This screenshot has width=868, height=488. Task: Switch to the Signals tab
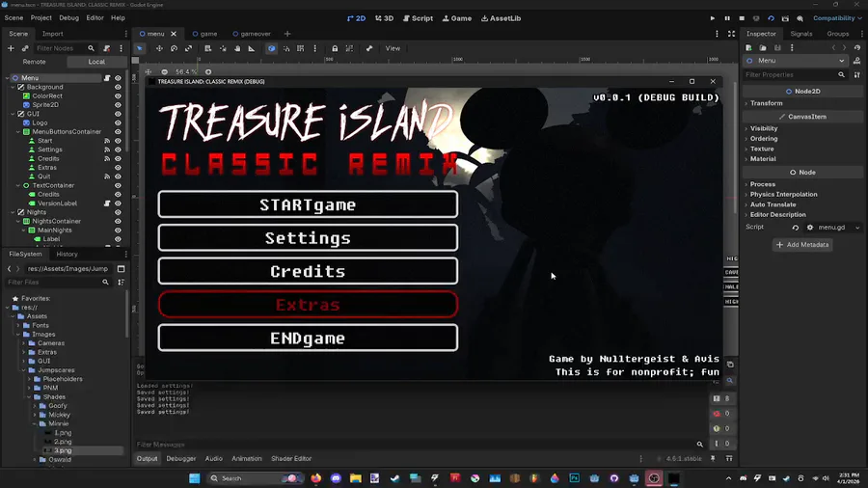(x=801, y=34)
